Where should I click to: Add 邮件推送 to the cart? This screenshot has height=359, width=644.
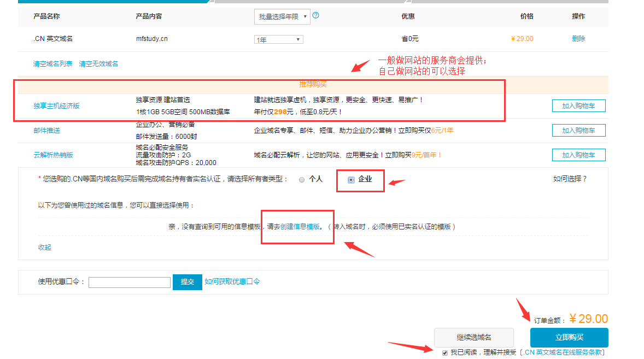[x=578, y=131]
